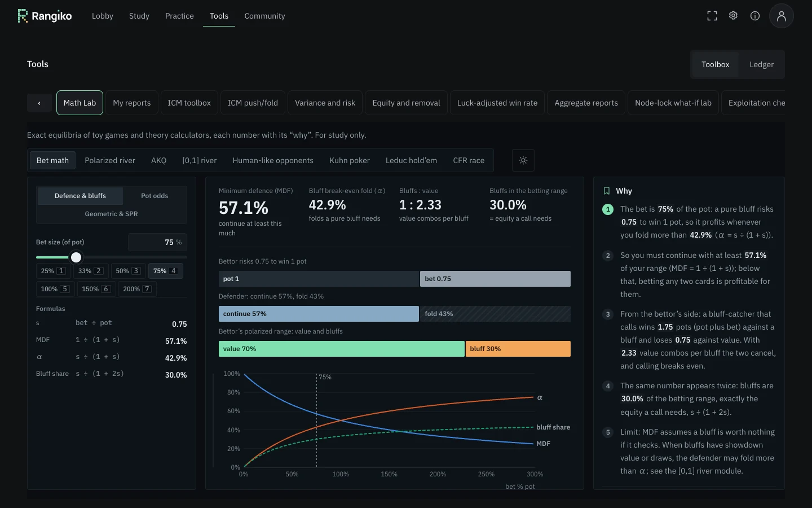Image resolution: width=812 pixels, height=508 pixels.
Task: Open the user profile avatar
Action: (x=782, y=16)
